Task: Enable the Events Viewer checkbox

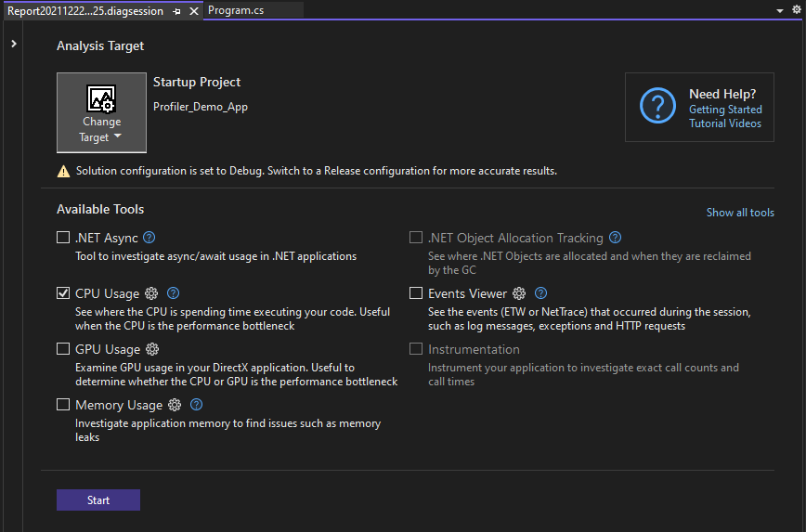Action: pyautogui.click(x=416, y=293)
